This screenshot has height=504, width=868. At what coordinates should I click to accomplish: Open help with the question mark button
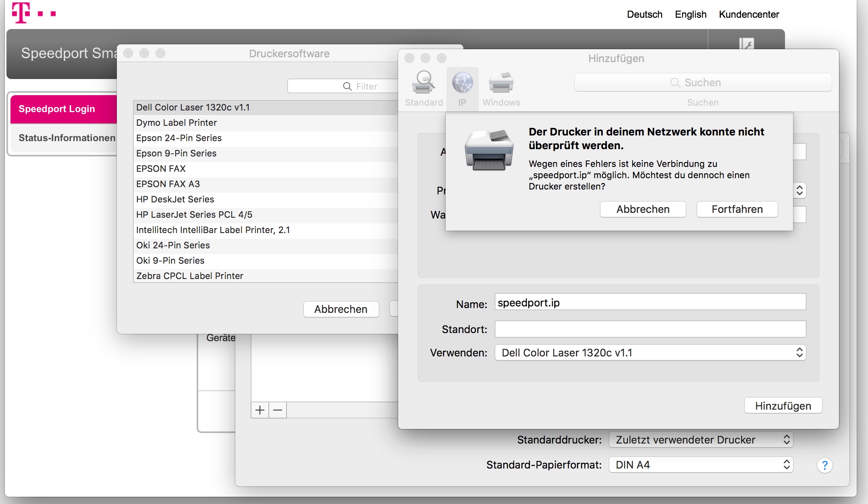[x=824, y=465]
